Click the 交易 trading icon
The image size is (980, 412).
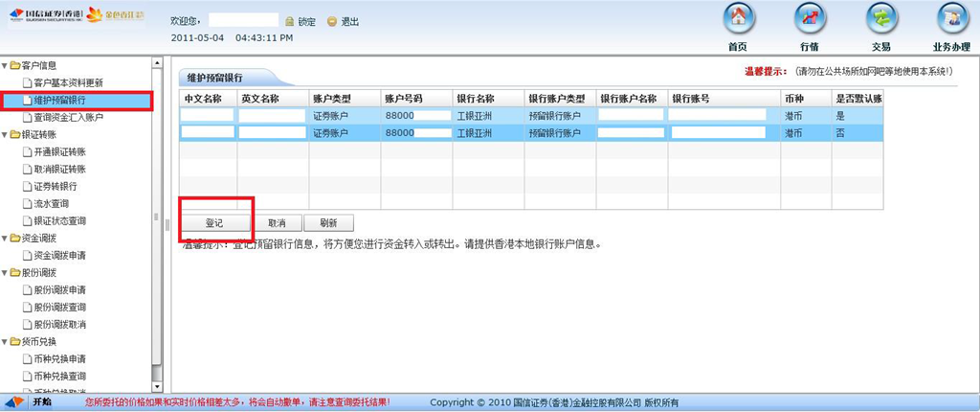pyautogui.click(x=880, y=19)
